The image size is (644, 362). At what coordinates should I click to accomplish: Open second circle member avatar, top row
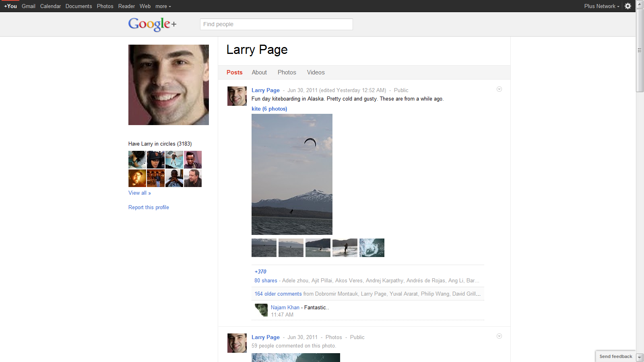click(156, 160)
